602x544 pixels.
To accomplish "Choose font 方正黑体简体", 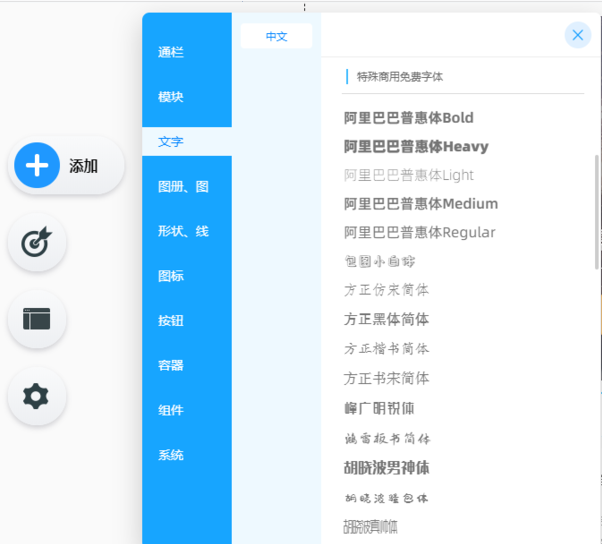I will pyautogui.click(x=386, y=319).
